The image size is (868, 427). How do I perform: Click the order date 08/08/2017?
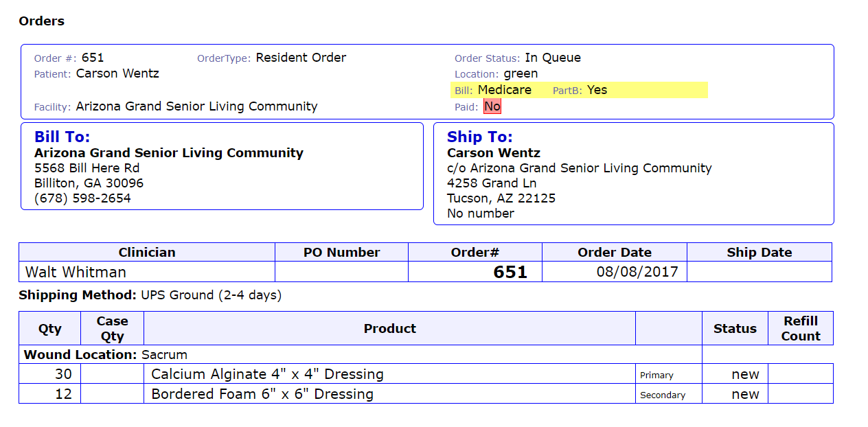pos(637,272)
